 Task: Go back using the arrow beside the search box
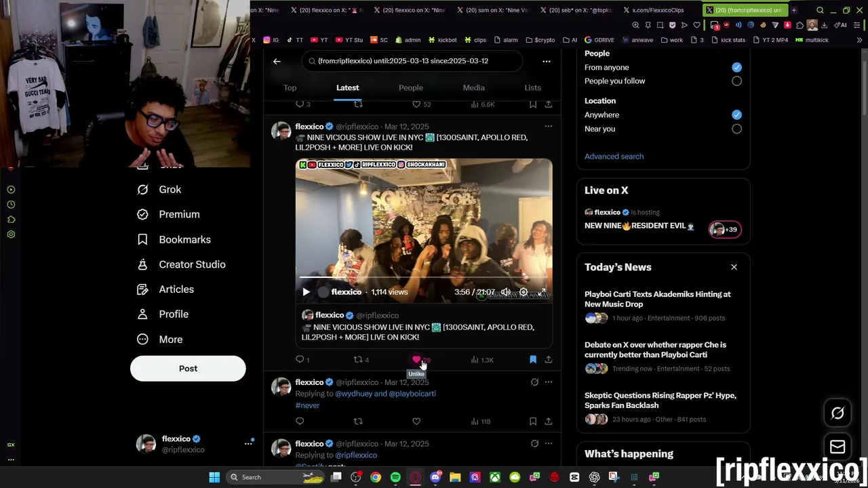[x=277, y=61]
